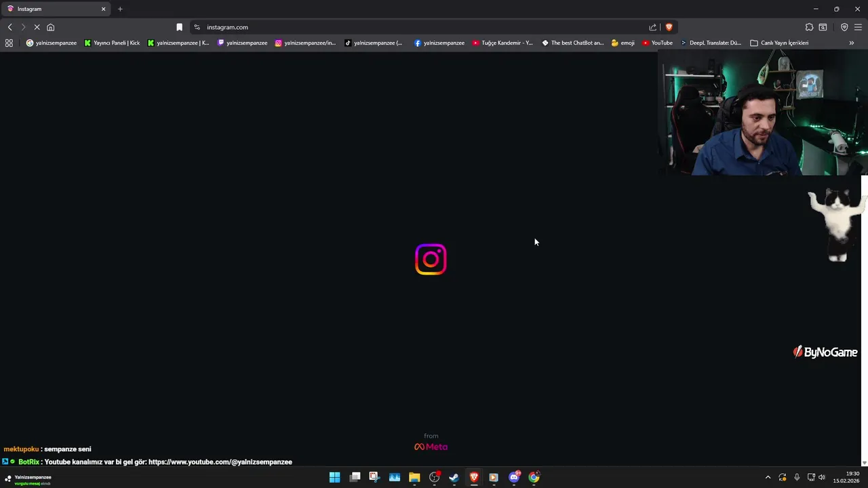Click the page scrollbar down arrow
The image size is (868, 488).
[864, 463]
